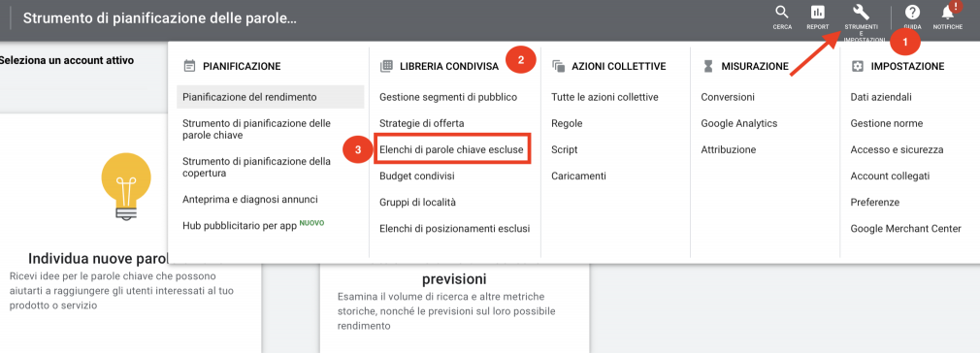Click the Misurazione hourglass icon

[708, 66]
